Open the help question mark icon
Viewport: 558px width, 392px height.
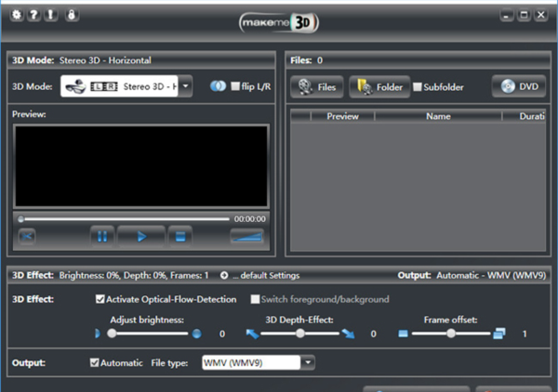[33, 15]
